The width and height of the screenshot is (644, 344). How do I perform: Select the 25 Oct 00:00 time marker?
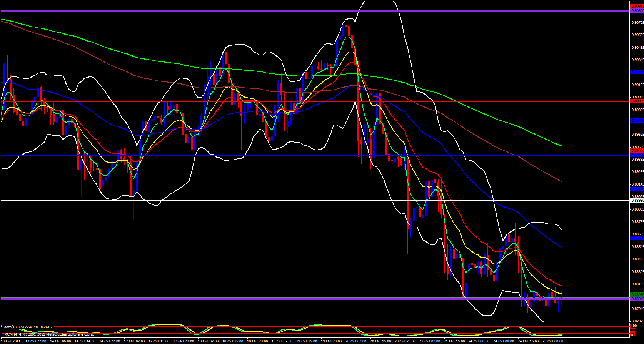(553, 341)
